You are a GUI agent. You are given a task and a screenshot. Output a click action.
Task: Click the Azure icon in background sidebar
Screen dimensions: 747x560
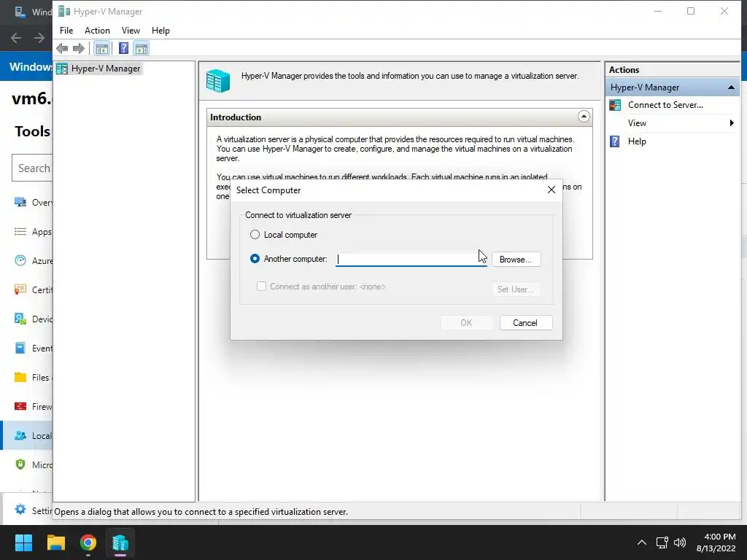pos(20,260)
